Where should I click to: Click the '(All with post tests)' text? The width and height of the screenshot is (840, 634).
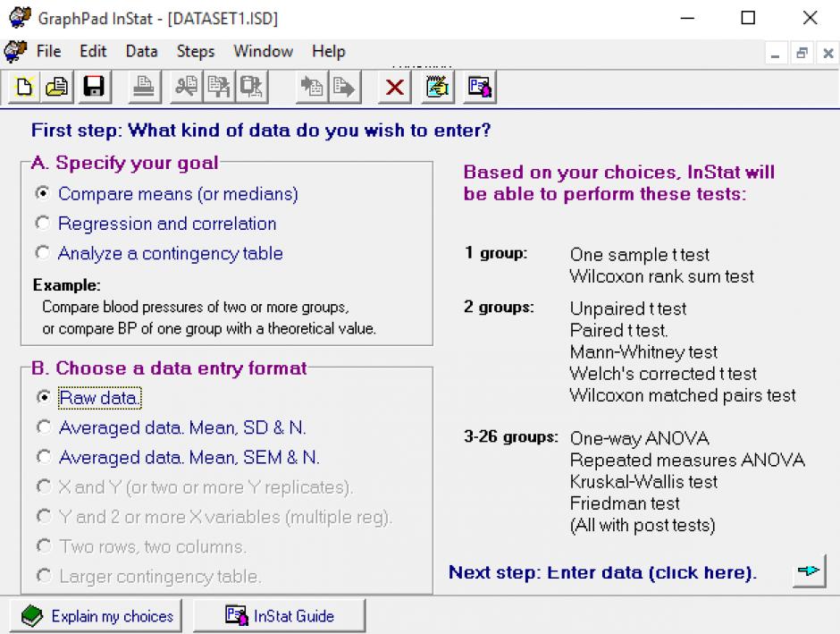(643, 525)
